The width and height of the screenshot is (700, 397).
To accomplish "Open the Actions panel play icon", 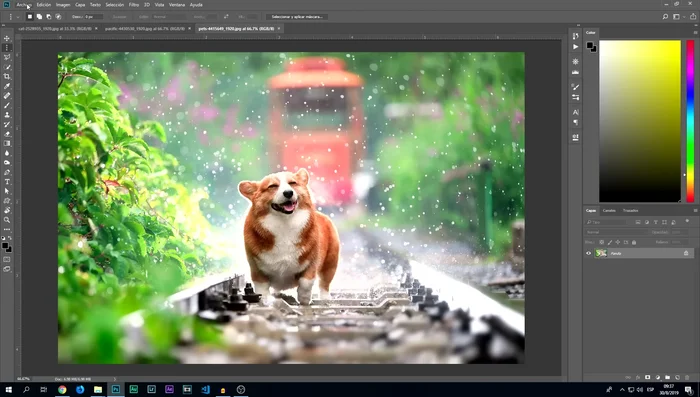I will [x=575, y=46].
